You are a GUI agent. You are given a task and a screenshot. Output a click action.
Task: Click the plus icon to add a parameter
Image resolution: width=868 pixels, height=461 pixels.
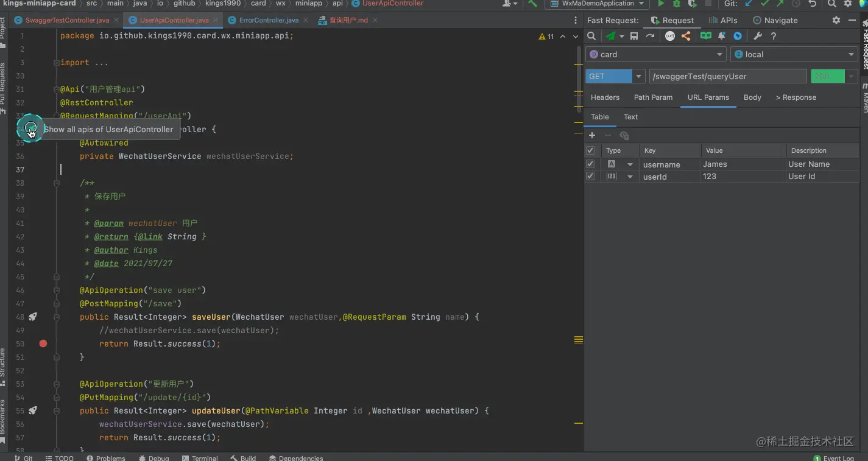(591, 135)
